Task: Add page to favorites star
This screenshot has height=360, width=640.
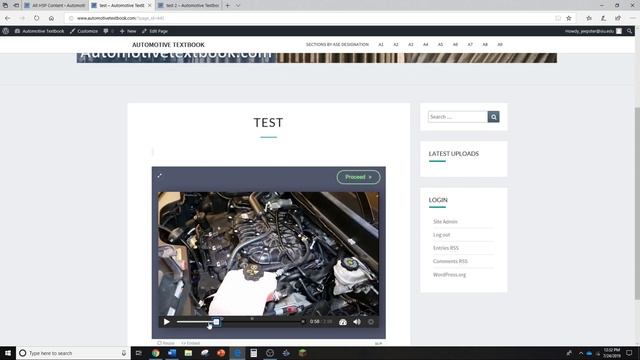Action: (x=569, y=18)
